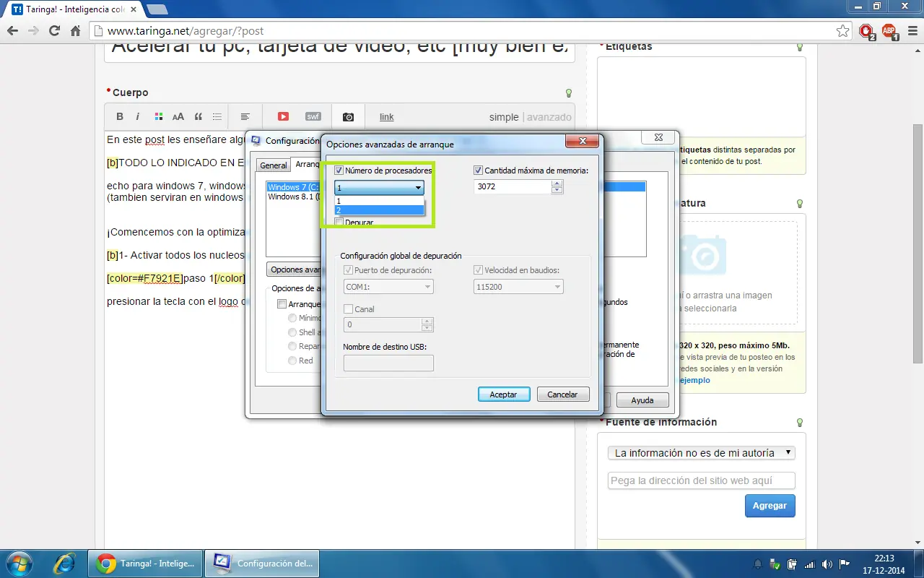
Task: Select the Shell radio option
Action: (292, 332)
